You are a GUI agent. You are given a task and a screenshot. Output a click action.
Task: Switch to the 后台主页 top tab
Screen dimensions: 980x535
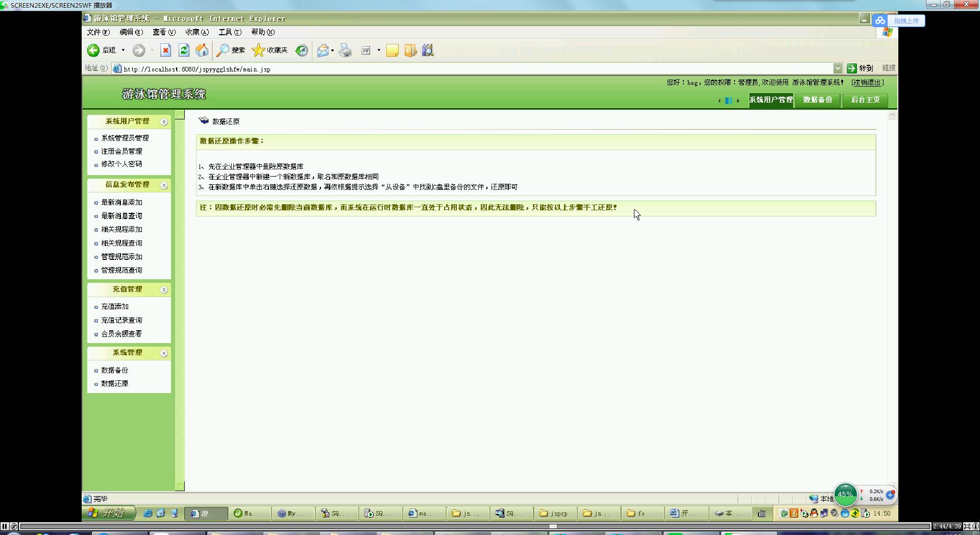865,100
